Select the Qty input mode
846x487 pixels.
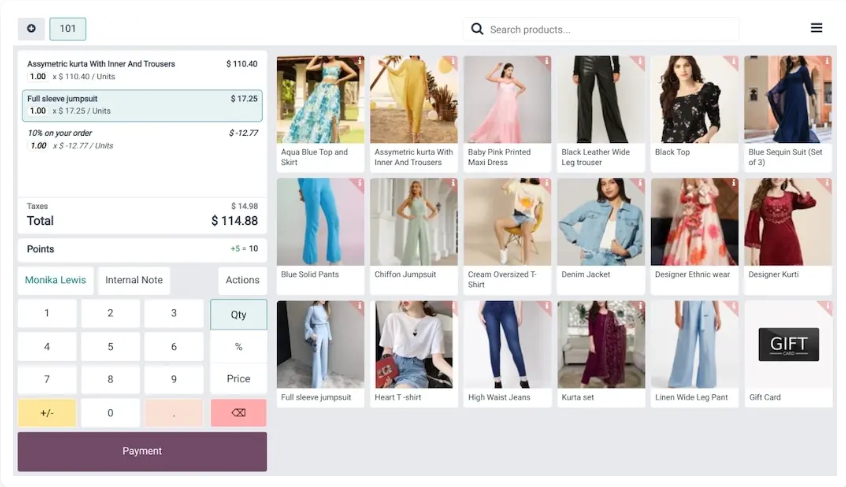[238, 314]
